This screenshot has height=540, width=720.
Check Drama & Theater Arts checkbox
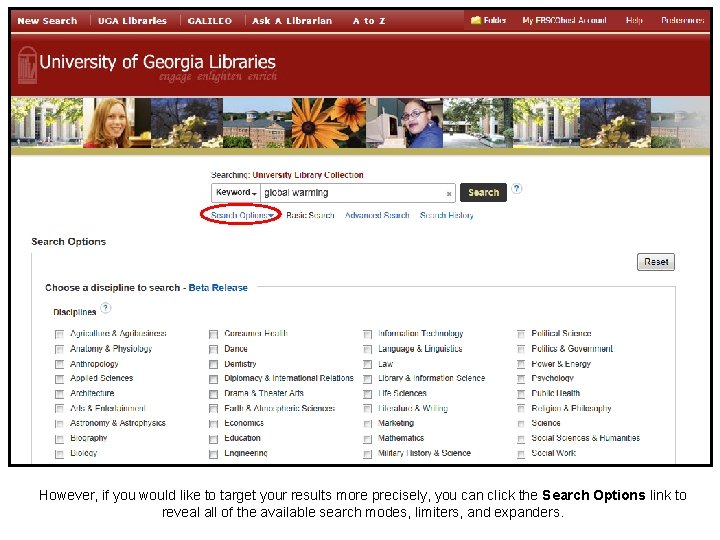[x=213, y=394]
